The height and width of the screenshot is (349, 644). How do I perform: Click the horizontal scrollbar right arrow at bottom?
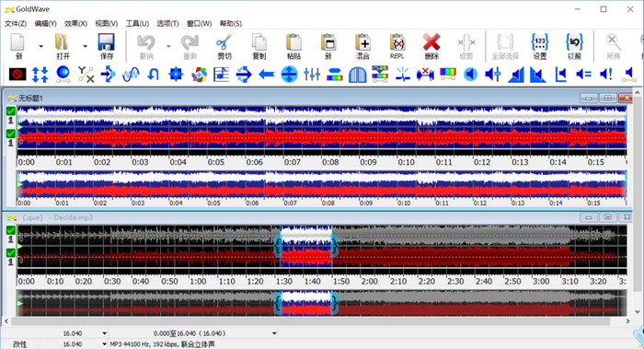coord(627,321)
